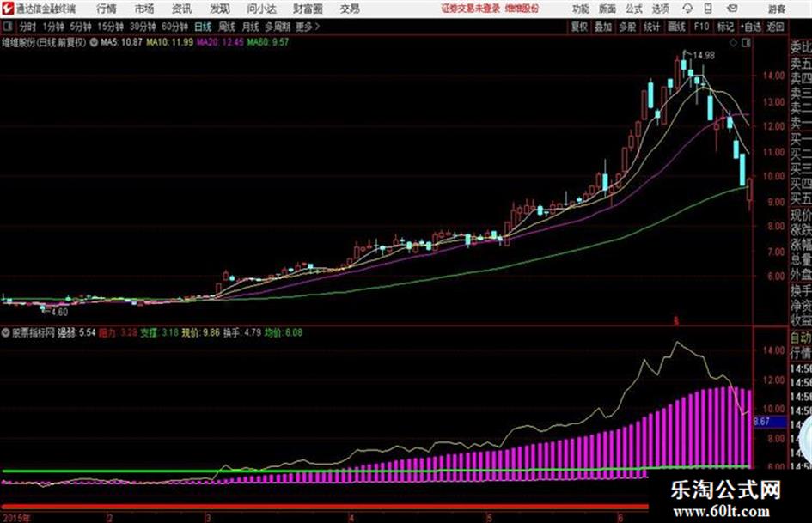Click the MA10: 11.99 indicator value
812x523 pixels.
pyautogui.click(x=170, y=42)
